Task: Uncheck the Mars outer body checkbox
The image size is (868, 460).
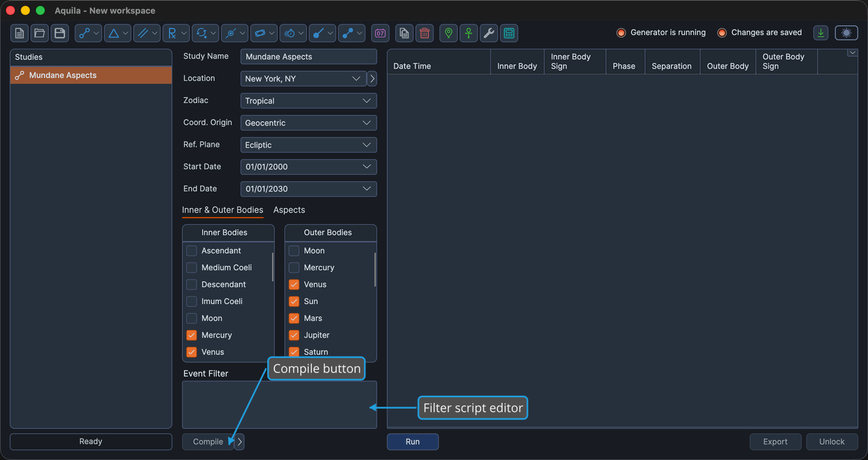Action: click(294, 318)
